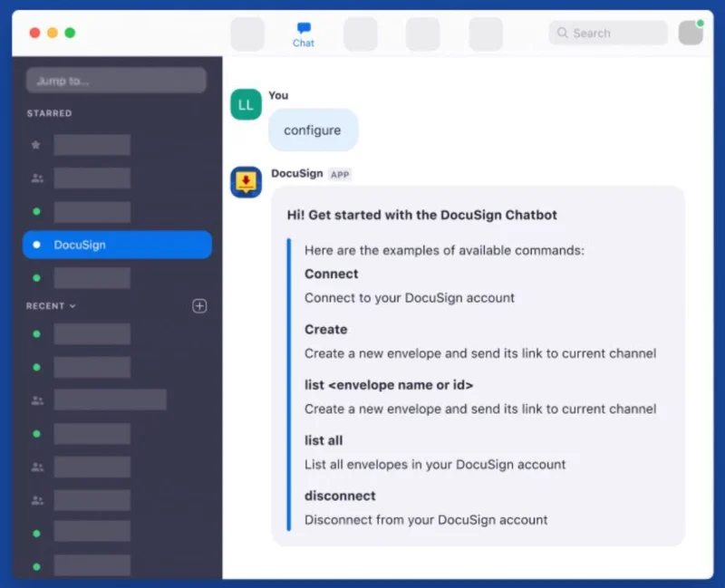
Task: Click the 'Connect' command heading
Action: pos(331,274)
